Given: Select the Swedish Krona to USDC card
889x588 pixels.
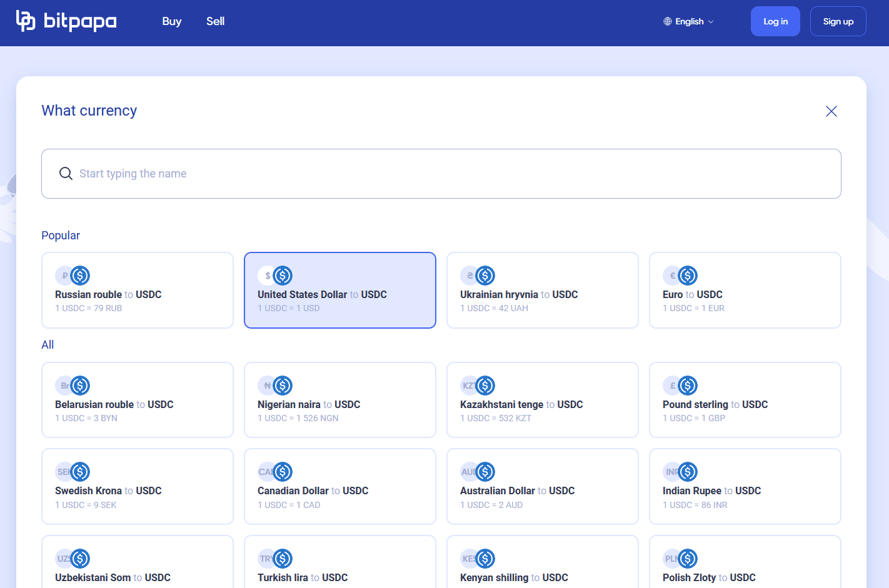Looking at the screenshot, I should 138,487.
